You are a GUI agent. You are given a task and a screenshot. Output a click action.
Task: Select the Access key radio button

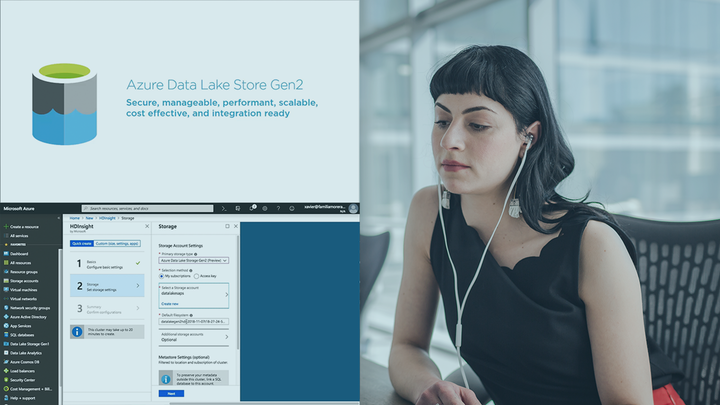196,276
